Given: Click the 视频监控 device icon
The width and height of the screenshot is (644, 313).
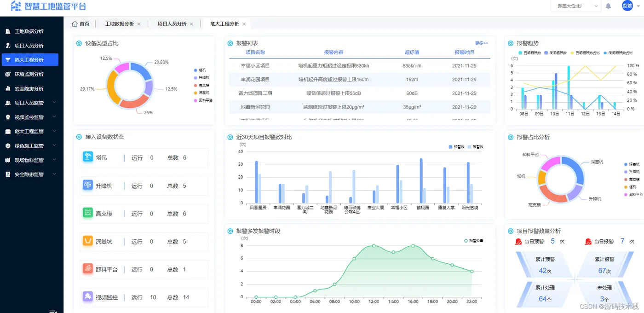Looking at the screenshot, I should pos(88,297).
